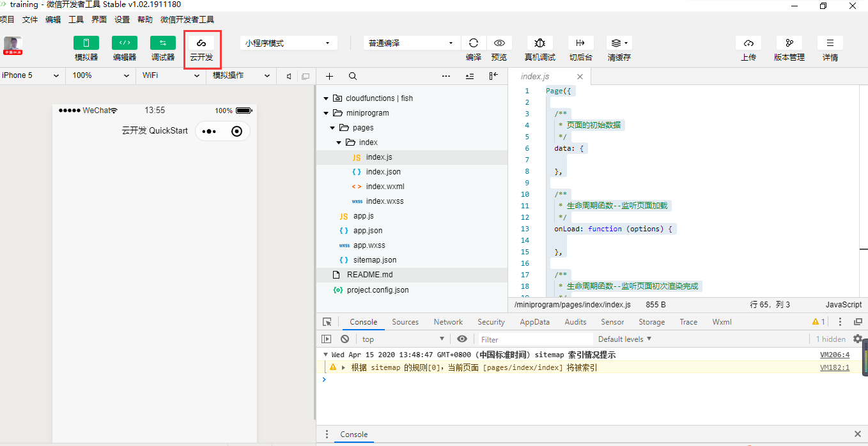Open the iPhone 5 device dropdown

[31, 75]
